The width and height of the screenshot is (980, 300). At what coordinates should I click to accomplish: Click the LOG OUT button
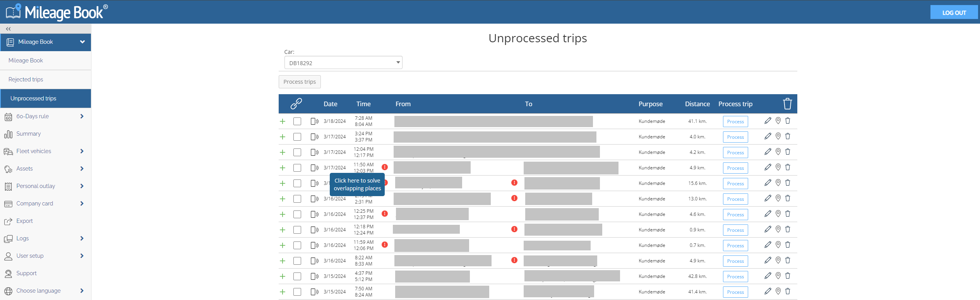[954, 12]
